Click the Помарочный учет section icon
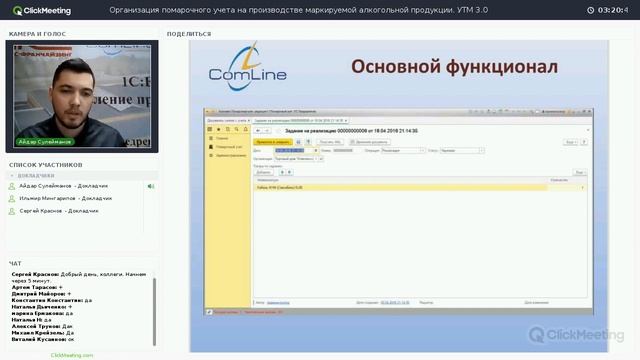 [211, 147]
